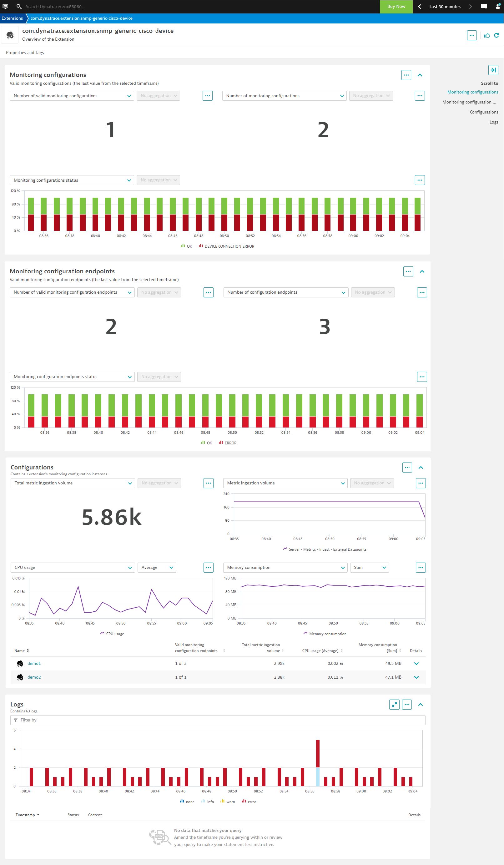
Task: Toggle error level in Logs legend
Action: (x=249, y=802)
